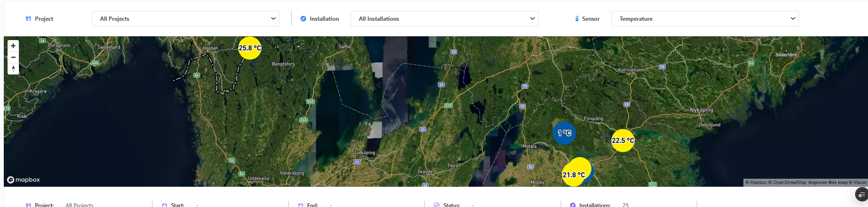868x207 pixels.
Task: Click the Nyköping map label
Action: tap(701, 110)
